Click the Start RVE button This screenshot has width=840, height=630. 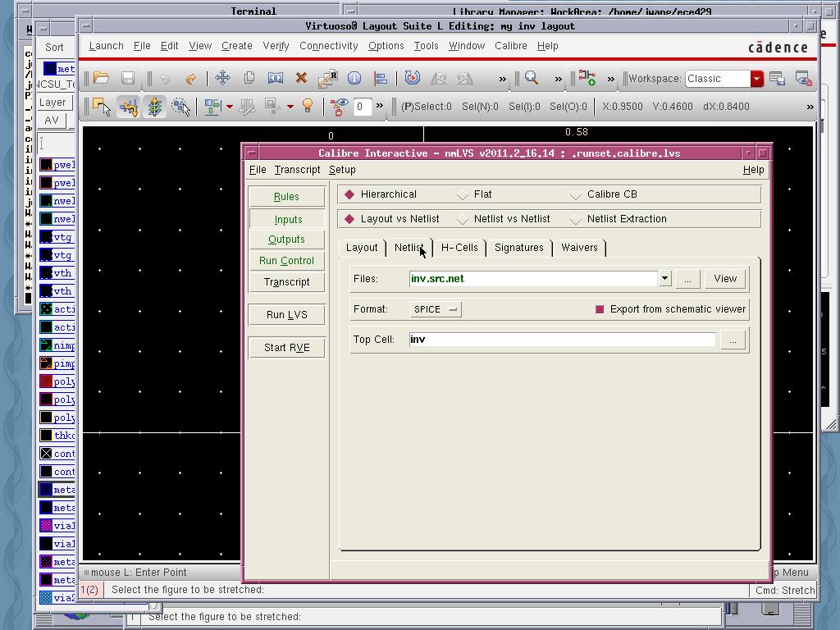pos(287,348)
